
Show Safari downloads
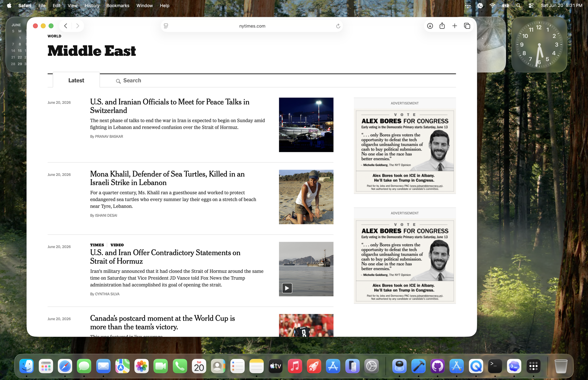click(430, 26)
